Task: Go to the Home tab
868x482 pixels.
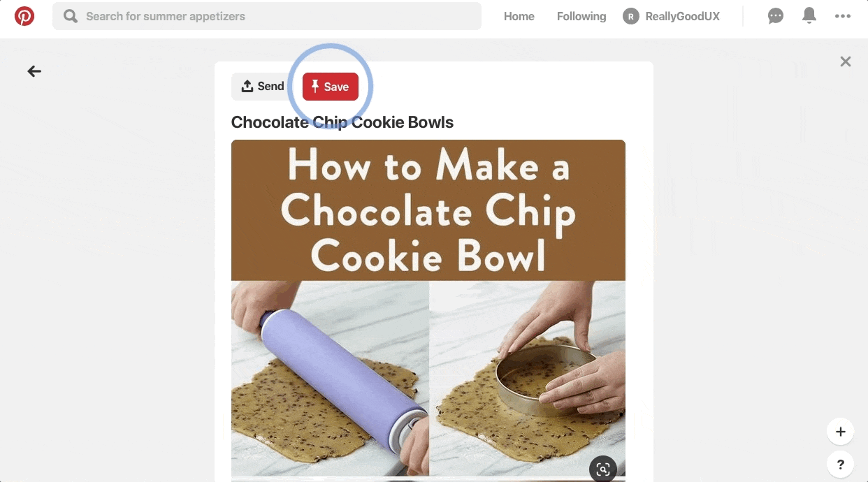Action: [x=519, y=16]
